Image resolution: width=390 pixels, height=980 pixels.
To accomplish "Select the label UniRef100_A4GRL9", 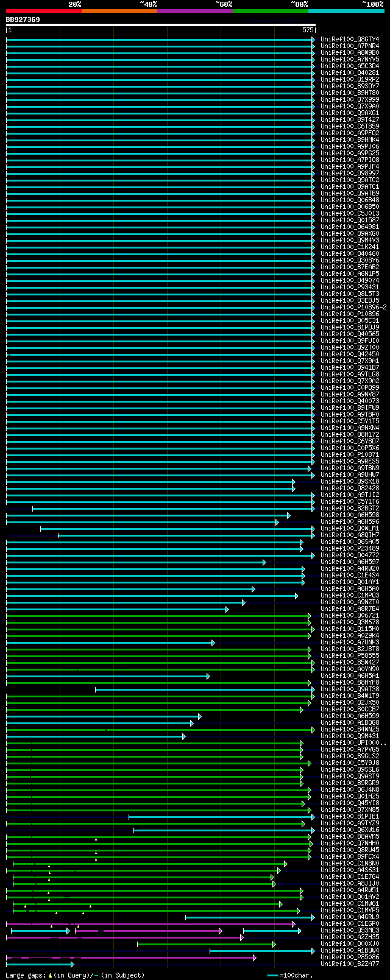I will (x=350, y=917).
